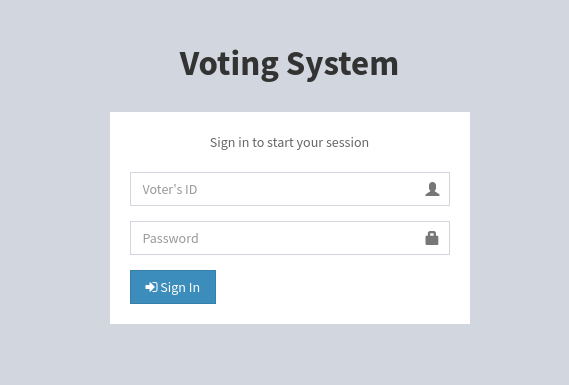Image resolution: width=569 pixels, height=385 pixels.
Task: Submit the form with the Sign In button
Action: coord(173,287)
